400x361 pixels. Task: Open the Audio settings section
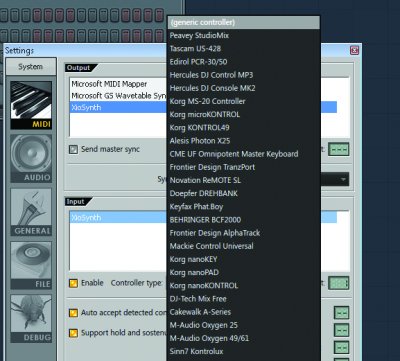click(31, 159)
